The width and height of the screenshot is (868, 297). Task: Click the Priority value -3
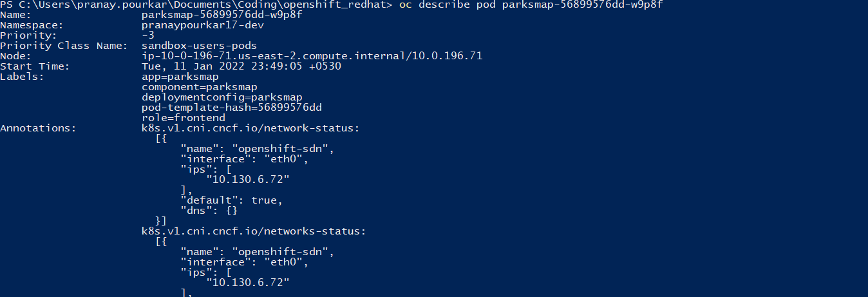click(x=147, y=35)
